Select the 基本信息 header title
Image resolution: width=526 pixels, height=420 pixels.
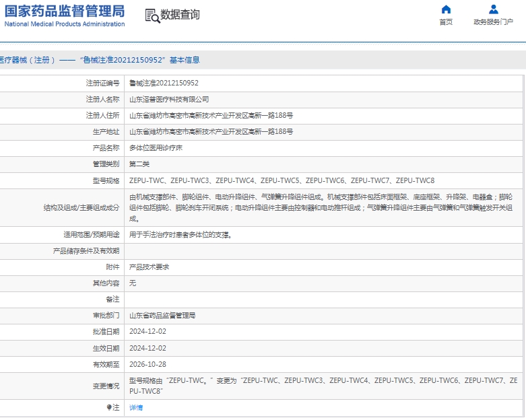coord(185,60)
